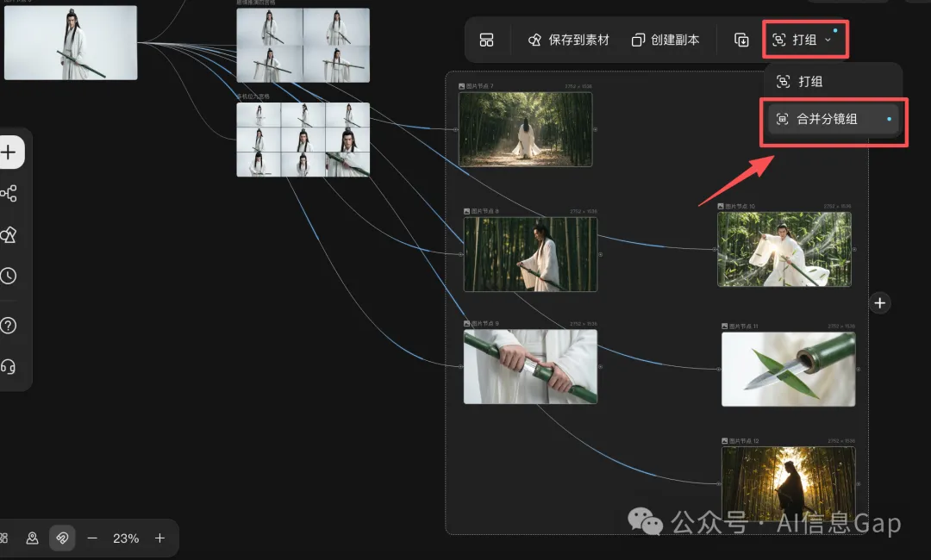This screenshot has height=560, width=931.
Task: Click the 图片节点 12 label text
Action: tap(744, 441)
